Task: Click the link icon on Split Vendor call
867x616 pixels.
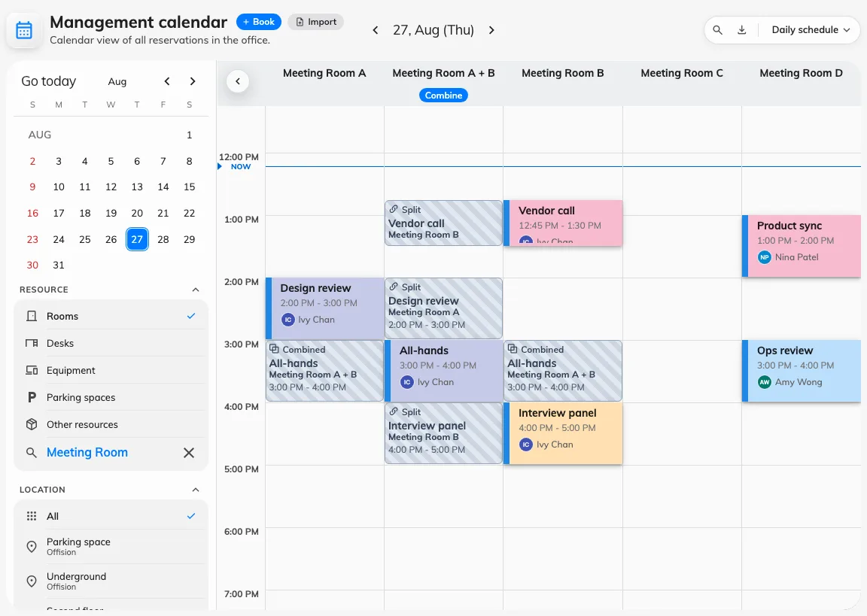Action: (394, 209)
